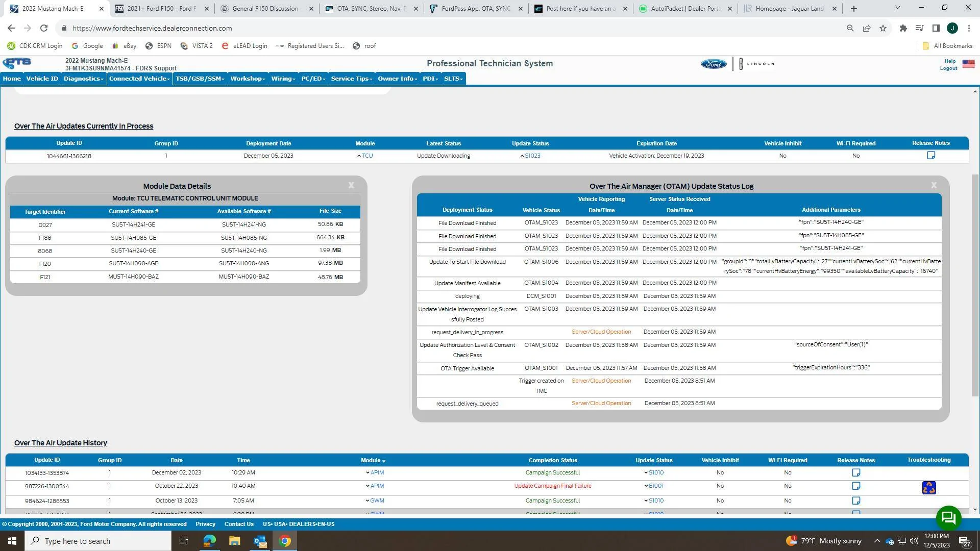Expand GWM module for October 13 update
The width and height of the screenshot is (980, 551).
coord(375,501)
